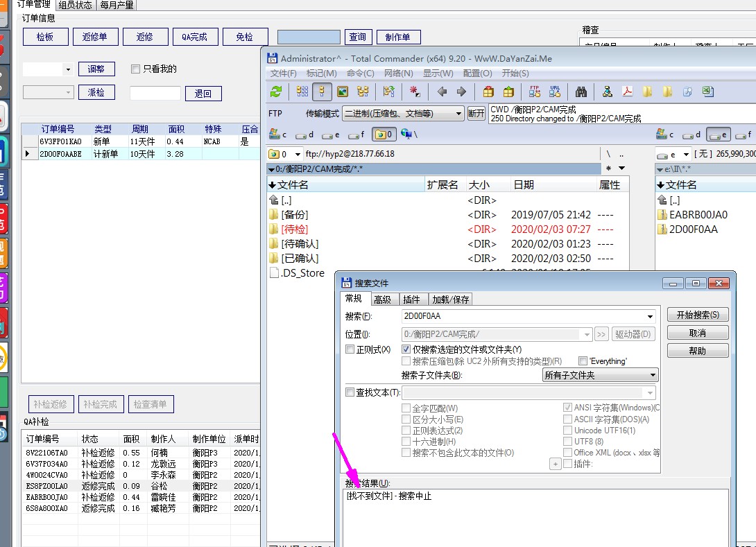Click the 制作单 button
This screenshot has height=547, width=756.
coord(398,37)
